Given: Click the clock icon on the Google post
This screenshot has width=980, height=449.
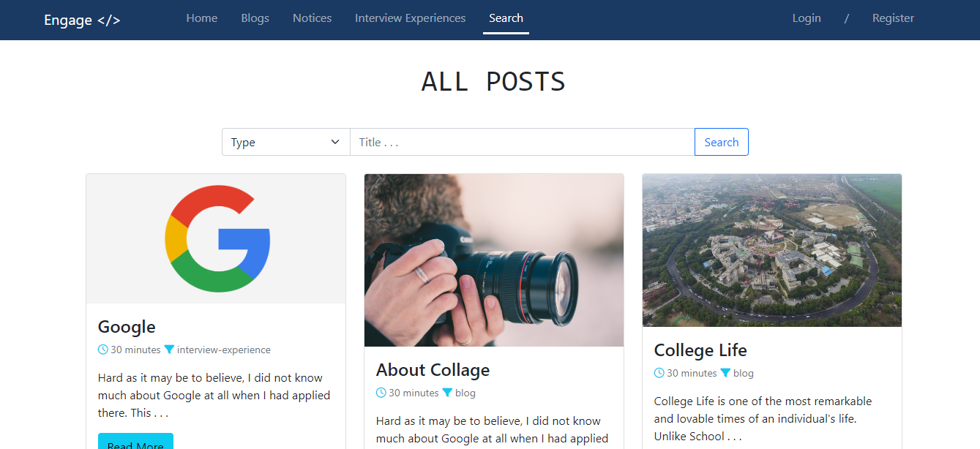Looking at the screenshot, I should pyautogui.click(x=102, y=350).
